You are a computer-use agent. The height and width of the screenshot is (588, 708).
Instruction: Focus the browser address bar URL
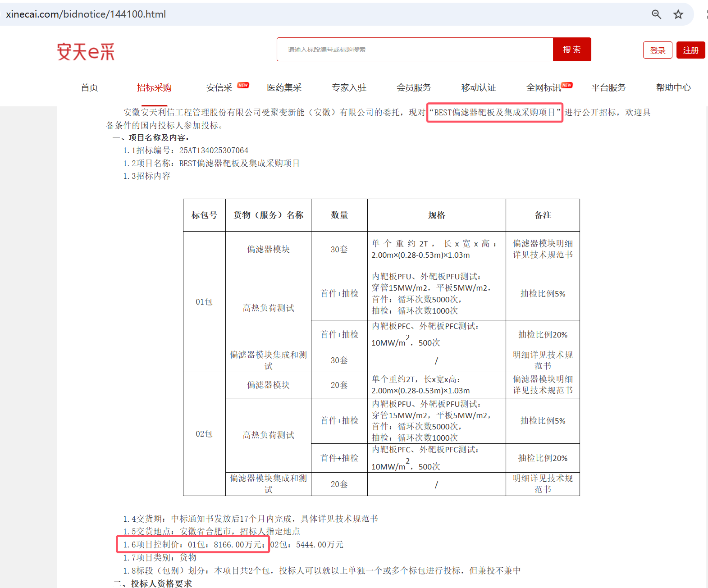click(86, 14)
